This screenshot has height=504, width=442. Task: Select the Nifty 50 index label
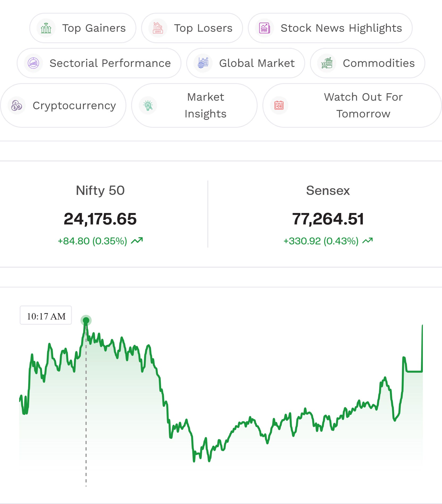[x=100, y=190]
